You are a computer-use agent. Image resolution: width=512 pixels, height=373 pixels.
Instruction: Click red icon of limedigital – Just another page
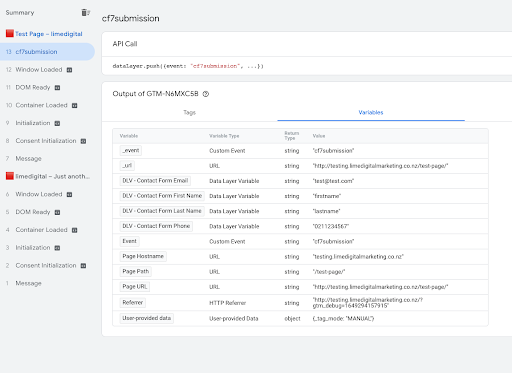(10, 176)
